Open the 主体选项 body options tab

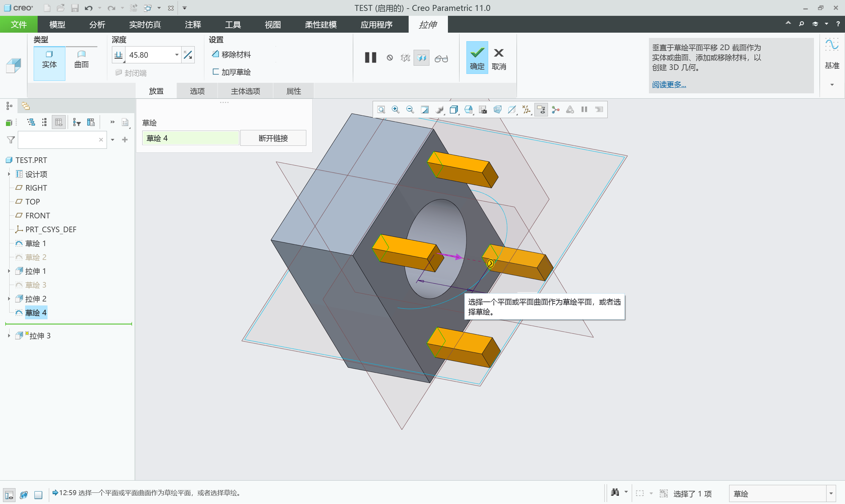click(x=245, y=91)
